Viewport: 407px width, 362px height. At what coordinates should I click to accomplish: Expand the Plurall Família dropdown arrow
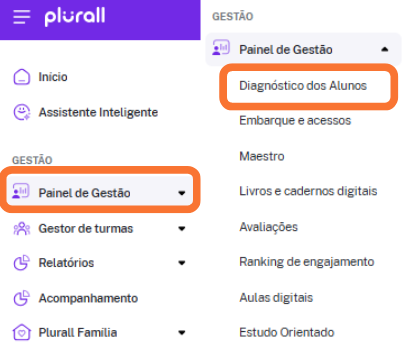pos(182,333)
